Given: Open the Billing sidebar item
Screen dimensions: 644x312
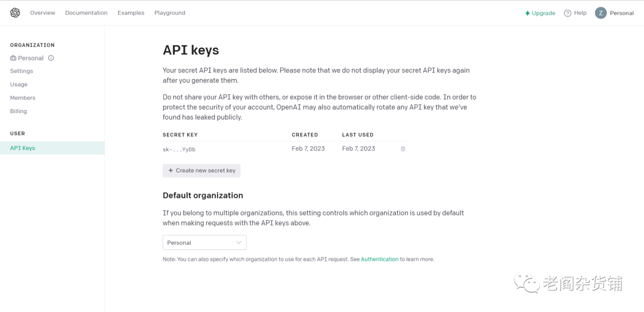Looking at the screenshot, I should point(18,111).
